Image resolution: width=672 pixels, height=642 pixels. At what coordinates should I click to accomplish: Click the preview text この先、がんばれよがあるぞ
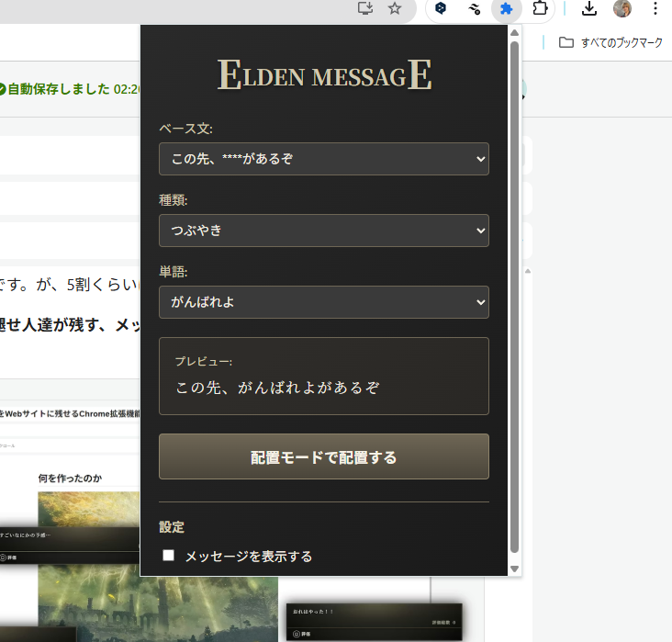(x=277, y=388)
